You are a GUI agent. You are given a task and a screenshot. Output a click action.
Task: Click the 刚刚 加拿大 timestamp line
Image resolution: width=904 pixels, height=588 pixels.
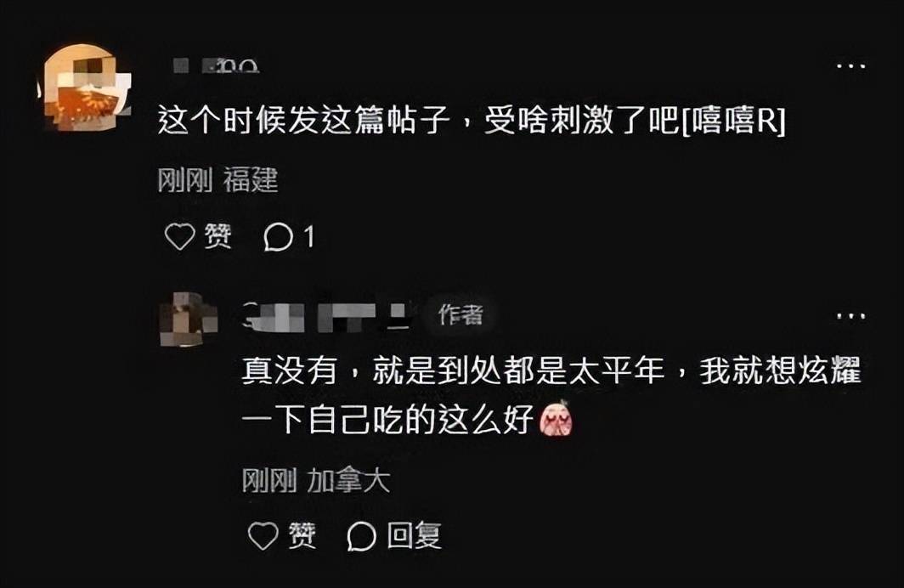click(315, 480)
